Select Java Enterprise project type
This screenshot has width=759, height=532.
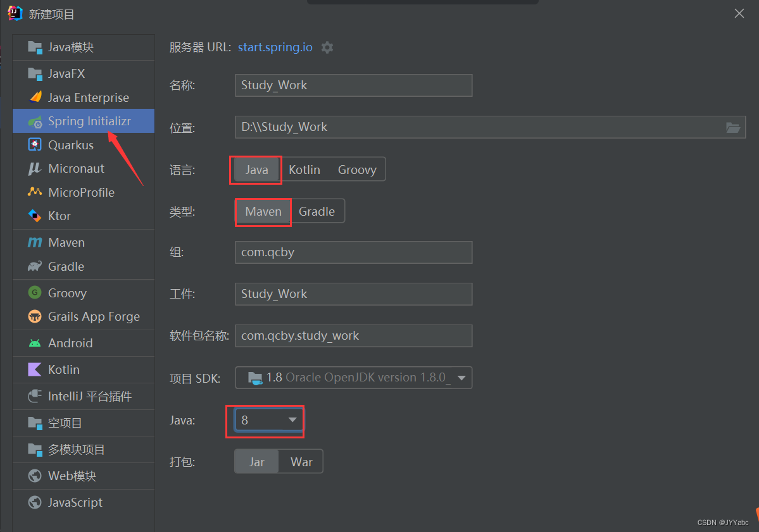(84, 97)
